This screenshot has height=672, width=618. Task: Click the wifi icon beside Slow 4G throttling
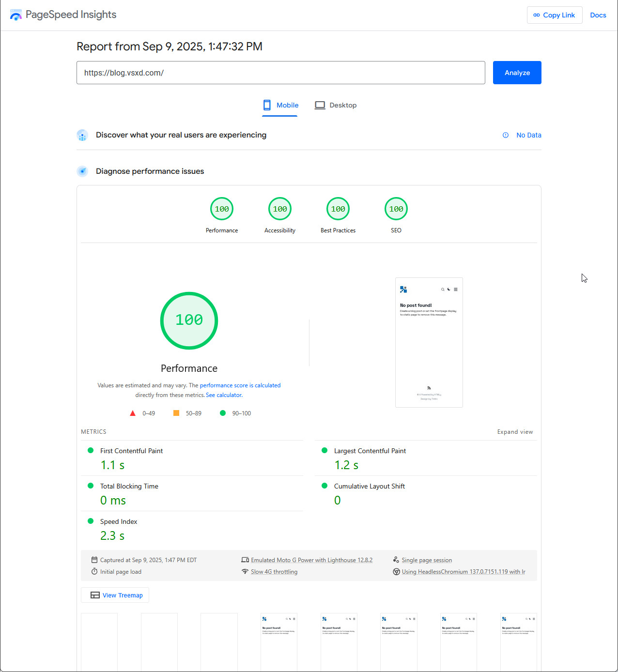click(245, 571)
